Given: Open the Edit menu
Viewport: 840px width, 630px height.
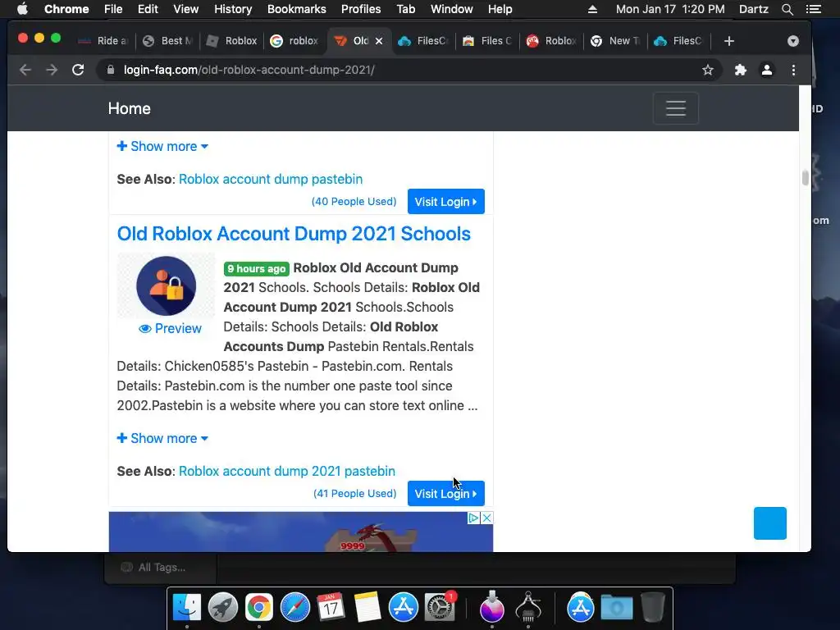Looking at the screenshot, I should [148, 9].
